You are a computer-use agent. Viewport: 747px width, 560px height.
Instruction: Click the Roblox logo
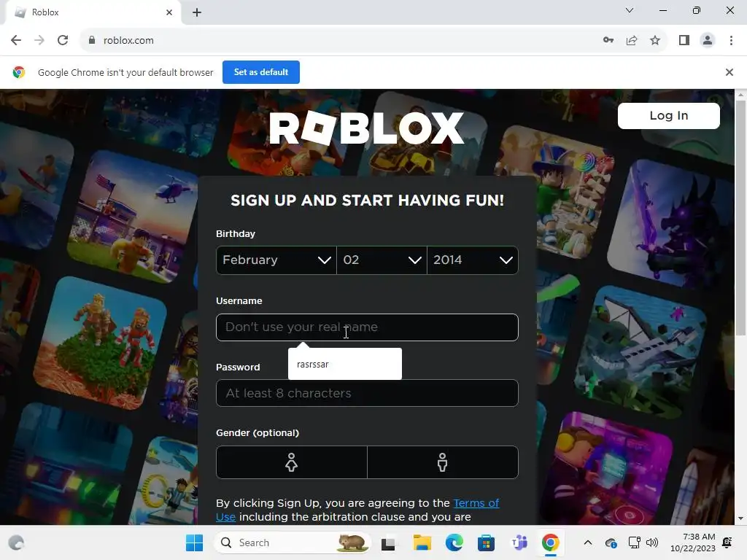(x=366, y=128)
